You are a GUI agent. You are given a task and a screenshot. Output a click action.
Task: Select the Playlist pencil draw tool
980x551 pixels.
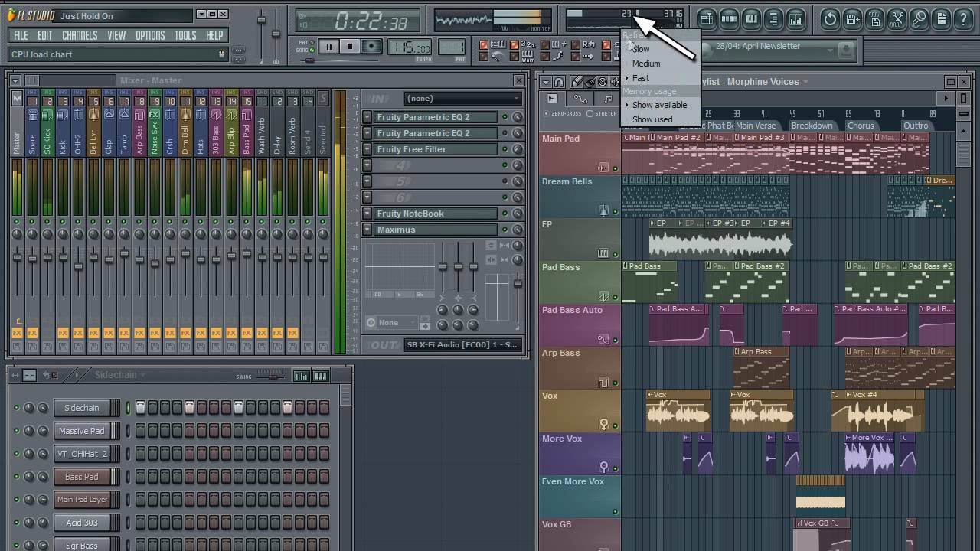577,82
